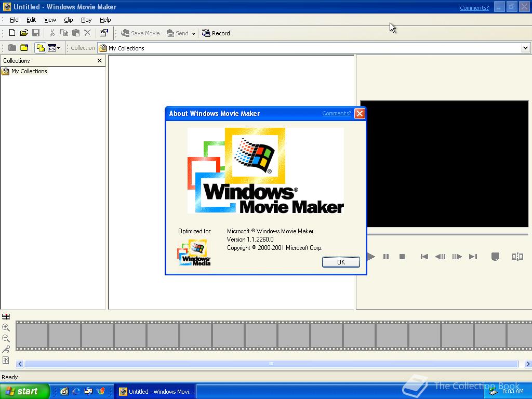Click the Windows Movie Maker taskbar button
The height and width of the screenshot is (399, 532).
[x=156, y=392]
